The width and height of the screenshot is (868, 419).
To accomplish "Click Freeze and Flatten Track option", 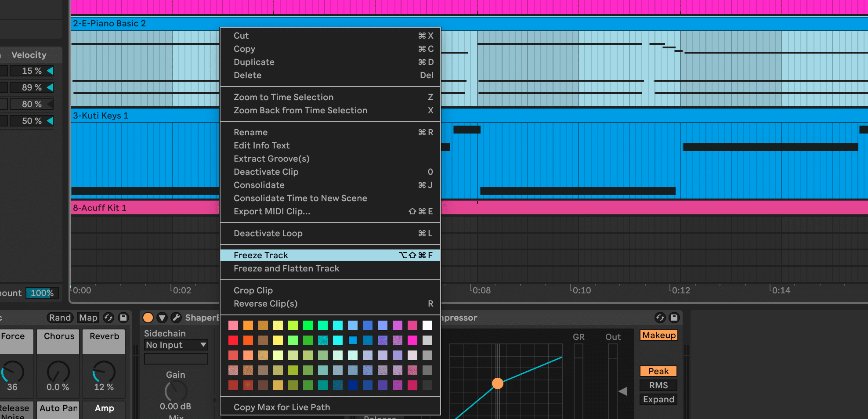I will [286, 268].
